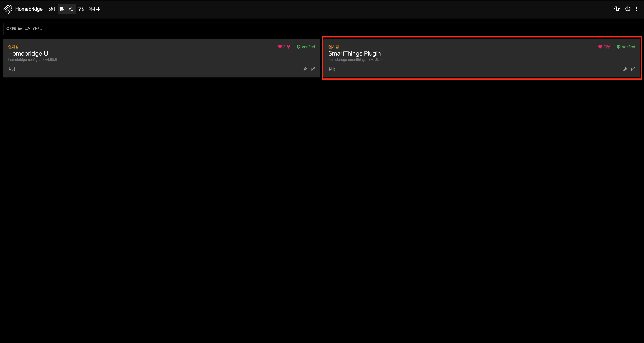Screen dimensions: 644x343
Task: Open 설정 for SmartThings Plugin
Action: [x=332, y=69]
